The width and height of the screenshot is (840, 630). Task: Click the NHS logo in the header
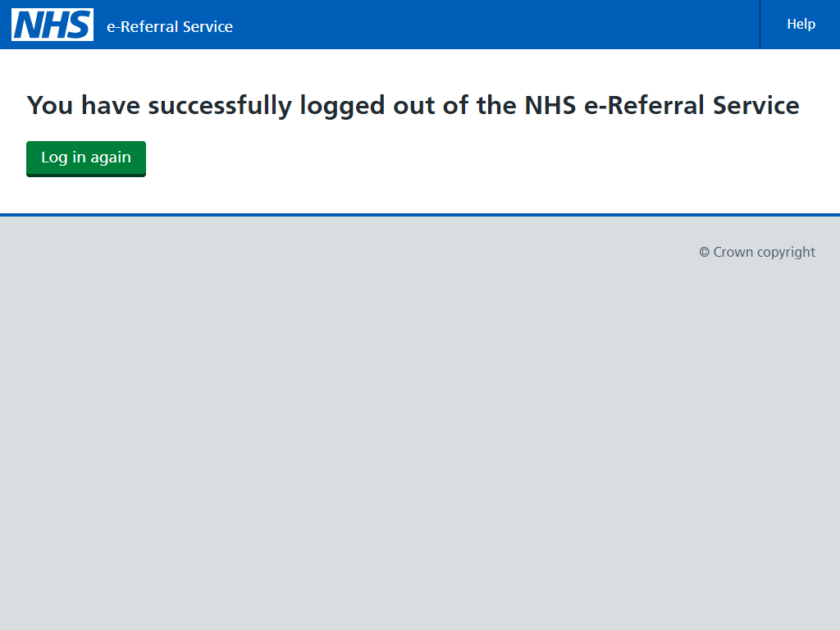click(52, 25)
